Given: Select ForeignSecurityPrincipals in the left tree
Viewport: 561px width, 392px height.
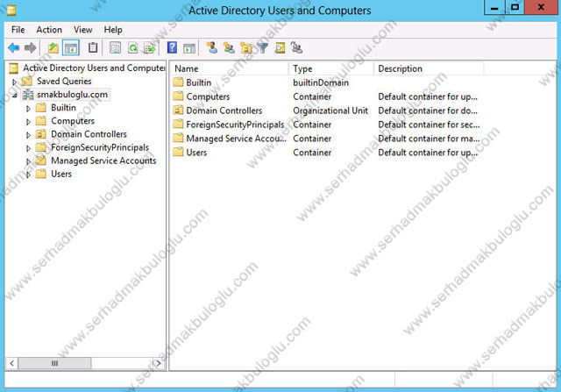Looking at the screenshot, I should [100, 147].
